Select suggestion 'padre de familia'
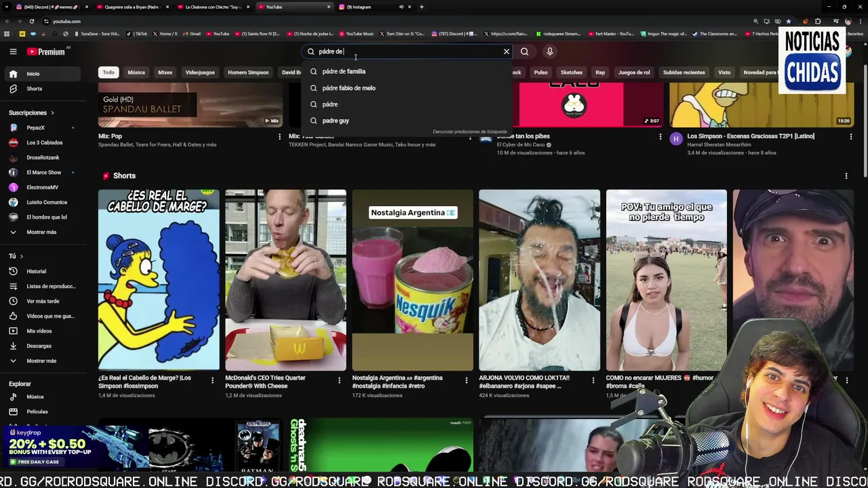The height and width of the screenshot is (488, 868). click(x=406, y=71)
